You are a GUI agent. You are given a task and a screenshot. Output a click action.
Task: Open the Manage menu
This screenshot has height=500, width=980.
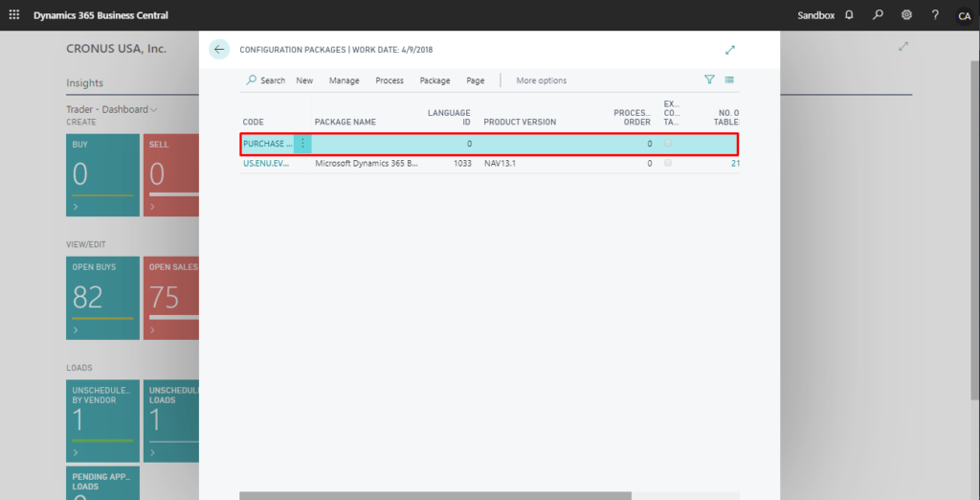pyautogui.click(x=345, y=80)
